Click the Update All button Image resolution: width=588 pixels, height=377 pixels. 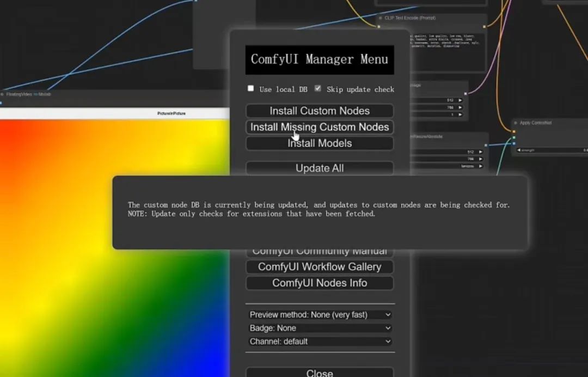(320, 168)
